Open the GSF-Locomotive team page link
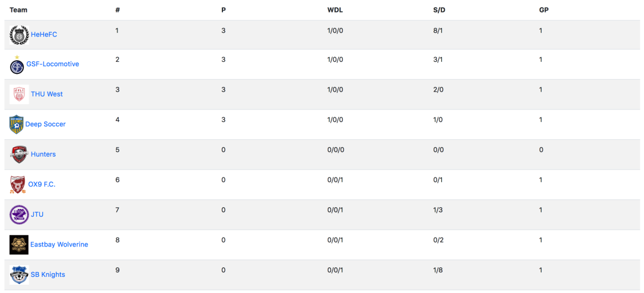Viewport: 644px width, 293px height. click(52, 64)
